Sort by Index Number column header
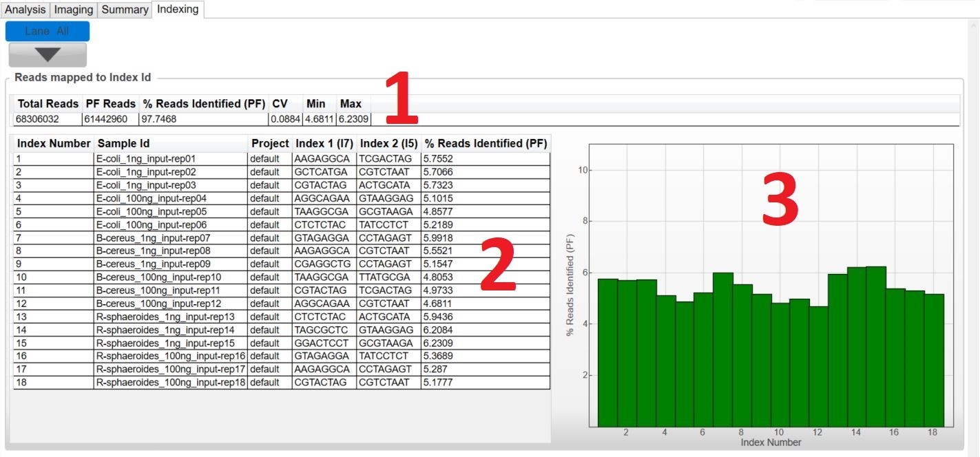Viewport: 980px width, 457px height. click(x=54, y=143)
